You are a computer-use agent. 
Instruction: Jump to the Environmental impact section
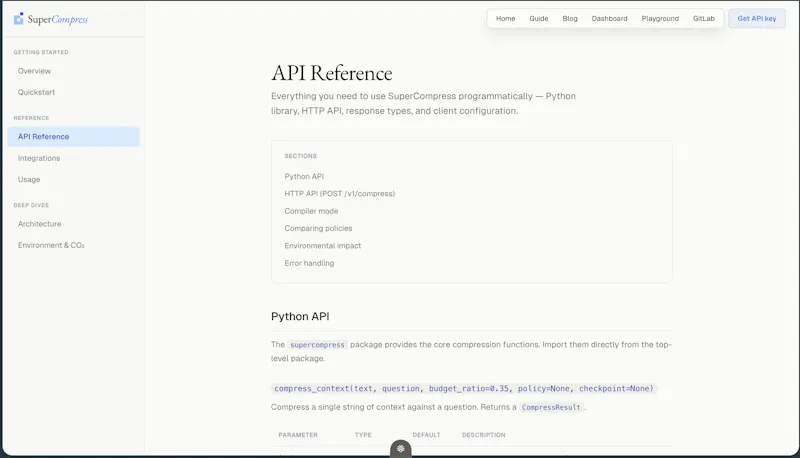322,246
